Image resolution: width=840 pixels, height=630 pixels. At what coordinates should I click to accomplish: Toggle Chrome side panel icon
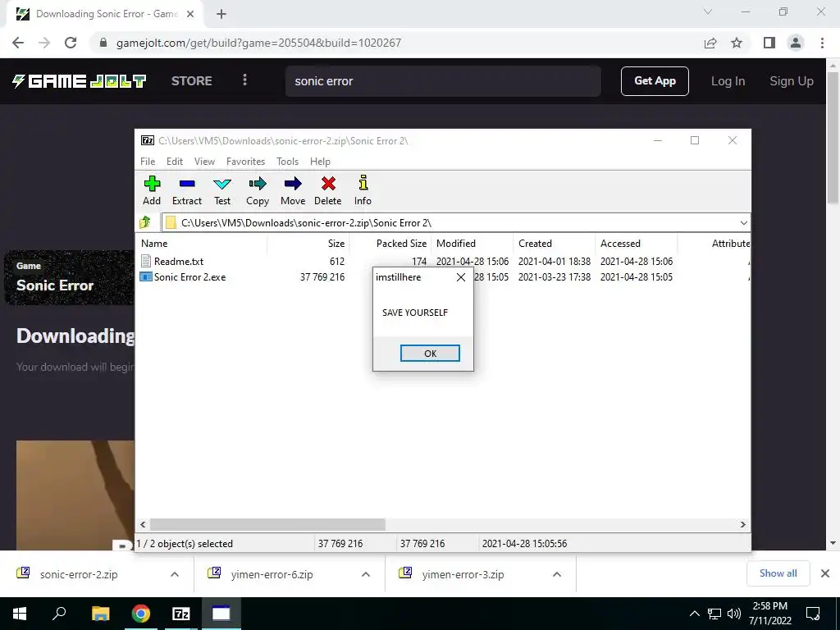coord(769,43)
